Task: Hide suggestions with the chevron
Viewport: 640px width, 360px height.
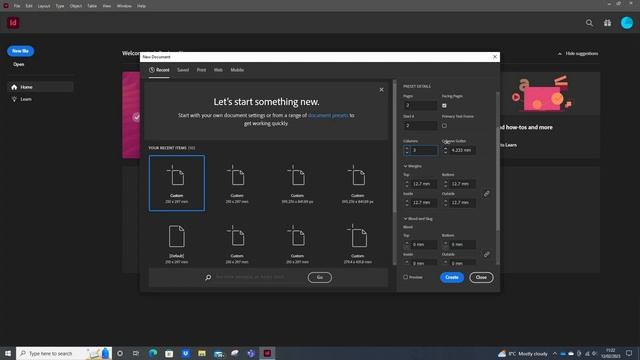Action: tap(560, 53)
